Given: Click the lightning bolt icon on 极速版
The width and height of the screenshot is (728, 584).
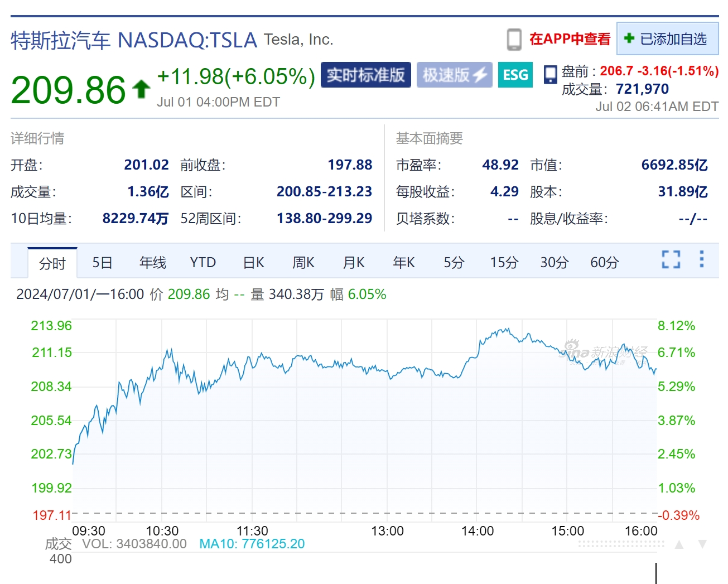Looking at the screenshot, I should click(x=480, y=75).
